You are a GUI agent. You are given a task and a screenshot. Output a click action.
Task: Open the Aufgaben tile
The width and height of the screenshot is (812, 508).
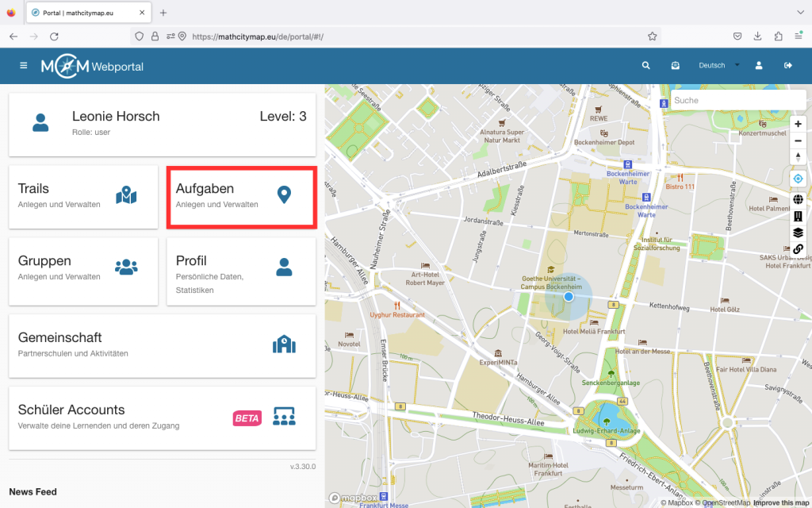click(241, 197)
